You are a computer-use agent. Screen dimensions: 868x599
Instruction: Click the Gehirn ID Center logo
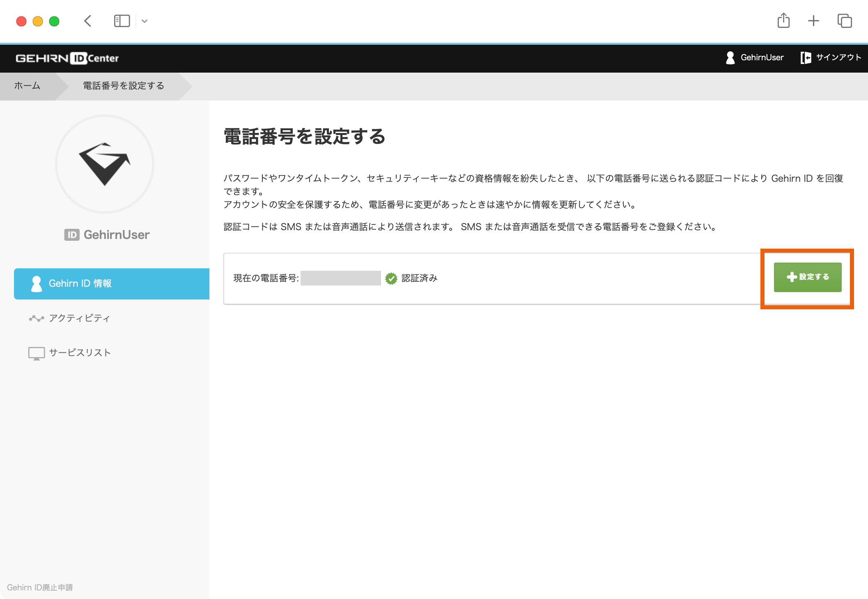click(67, 58)
